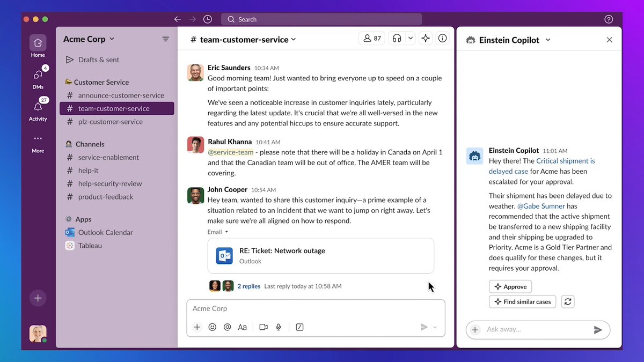Click the Approve button

[510, 287]
